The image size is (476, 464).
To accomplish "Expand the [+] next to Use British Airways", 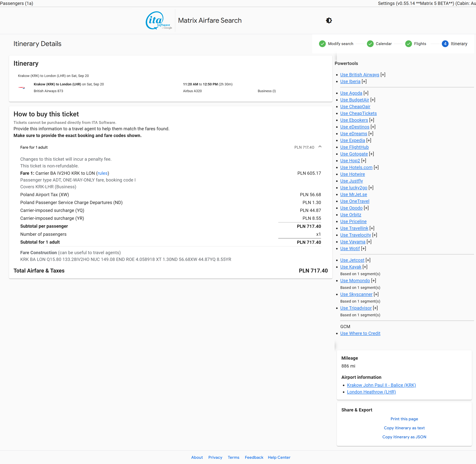I will click(383, 75).
